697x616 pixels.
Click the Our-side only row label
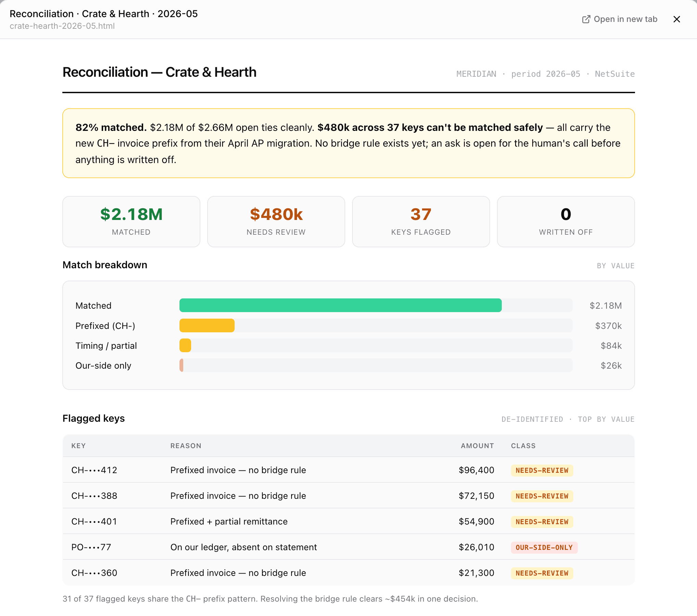(x=103, y=366)
